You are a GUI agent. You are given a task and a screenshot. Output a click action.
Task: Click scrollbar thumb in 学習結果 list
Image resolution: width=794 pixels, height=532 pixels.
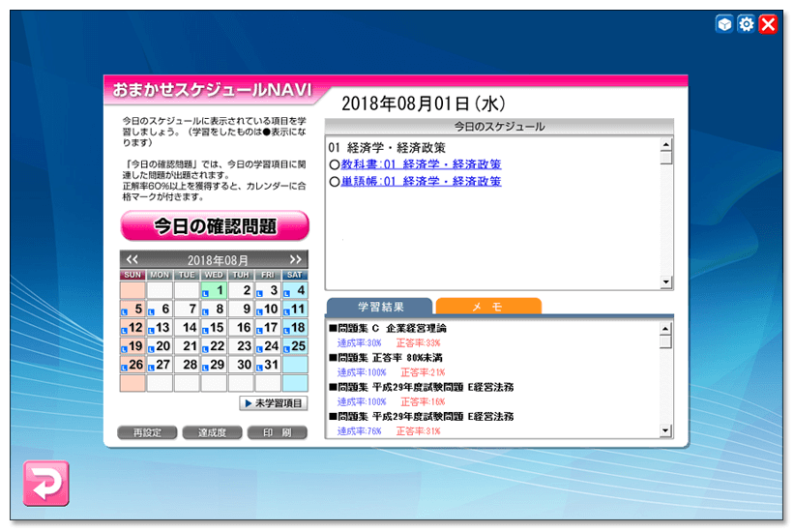pyautogui.click(x=666, y=342)
